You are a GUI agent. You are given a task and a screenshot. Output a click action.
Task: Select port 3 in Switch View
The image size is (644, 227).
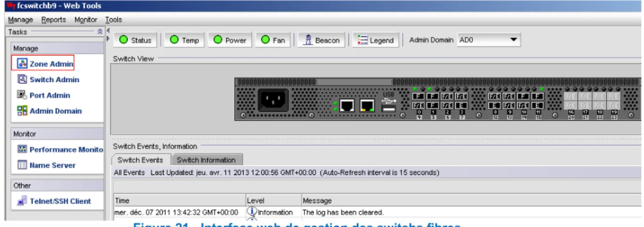(x=462, y=96)
